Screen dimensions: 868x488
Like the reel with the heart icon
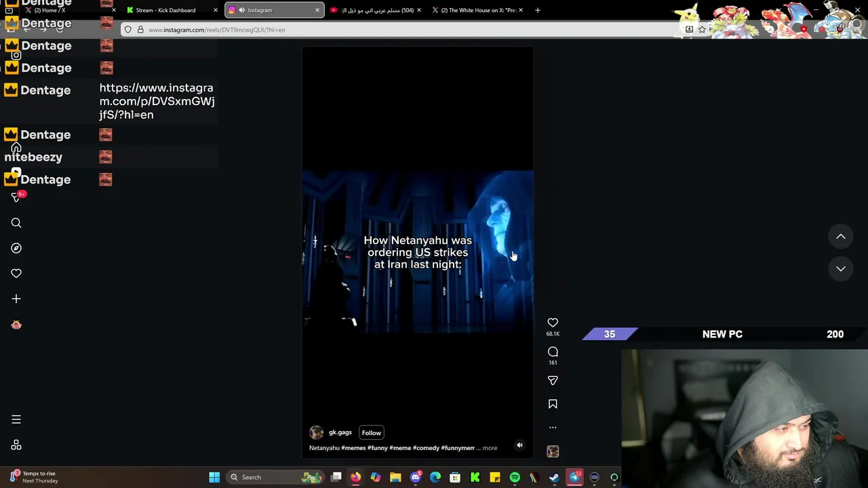(x=553, y=323)
